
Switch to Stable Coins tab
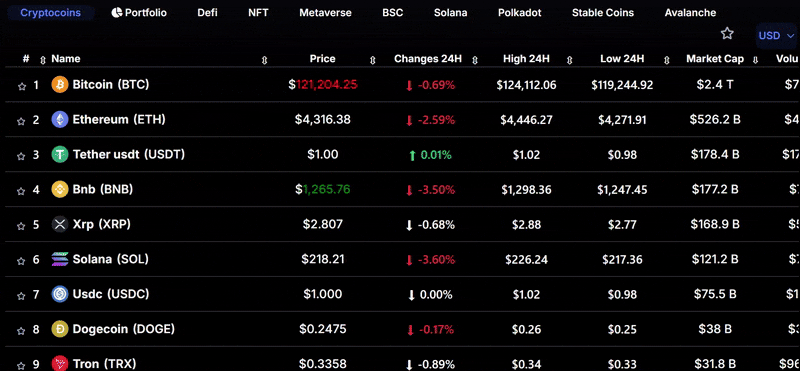603,13
